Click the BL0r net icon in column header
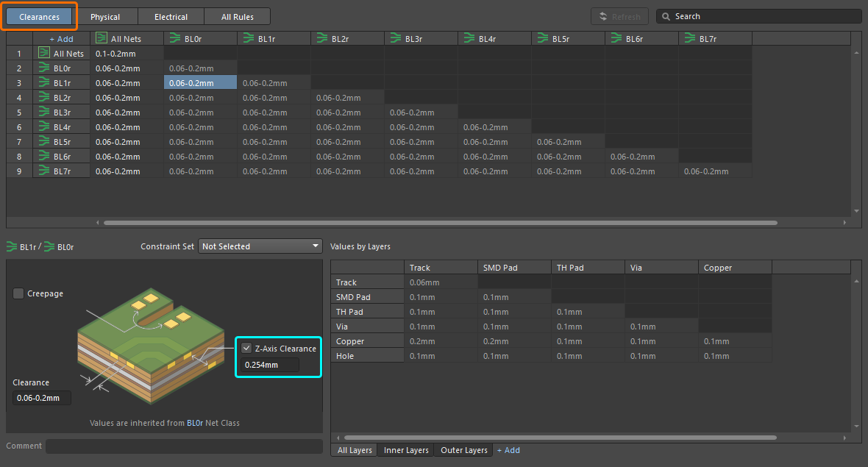 (x=175, y=38)
